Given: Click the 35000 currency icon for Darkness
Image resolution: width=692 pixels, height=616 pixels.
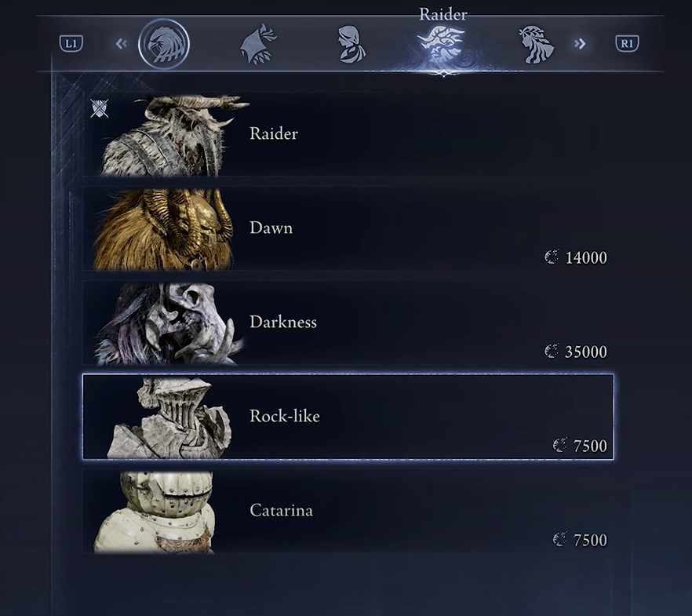Looking at the screenshot, I should click(552, 352).
